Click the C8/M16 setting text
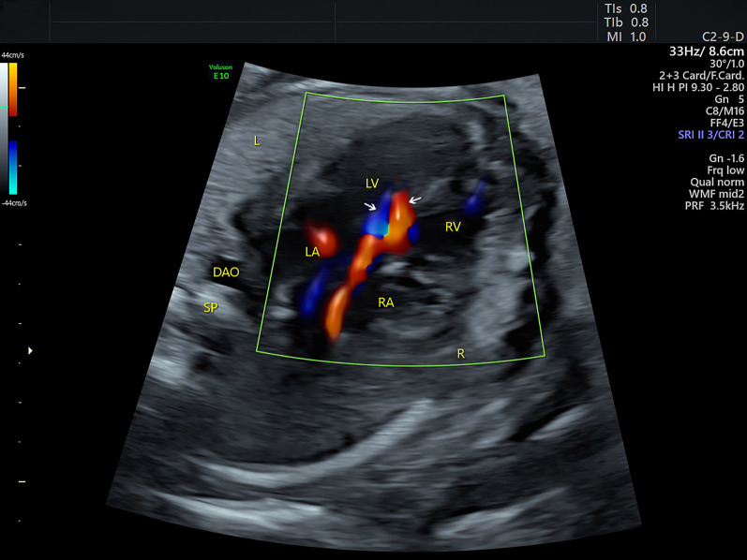Viewport: 747px width, 560px height. pos(725,111)
